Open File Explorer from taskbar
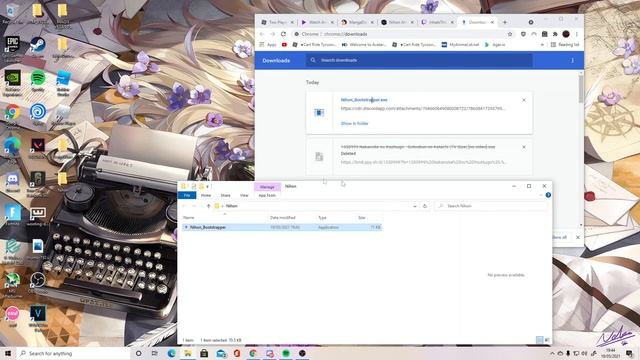 (x=188, y=353)
